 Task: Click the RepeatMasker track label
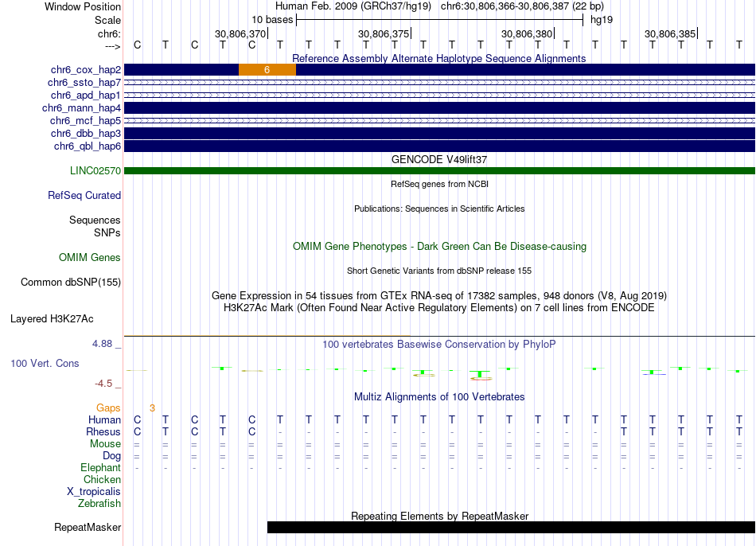tap(88, 527)
